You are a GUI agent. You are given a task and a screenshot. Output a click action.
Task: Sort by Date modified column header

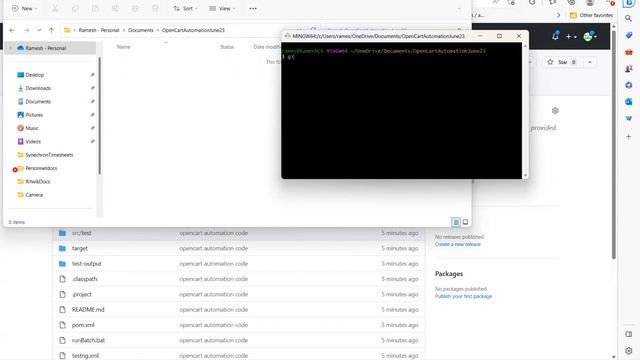pyautogui.click(x=267, y=47)
